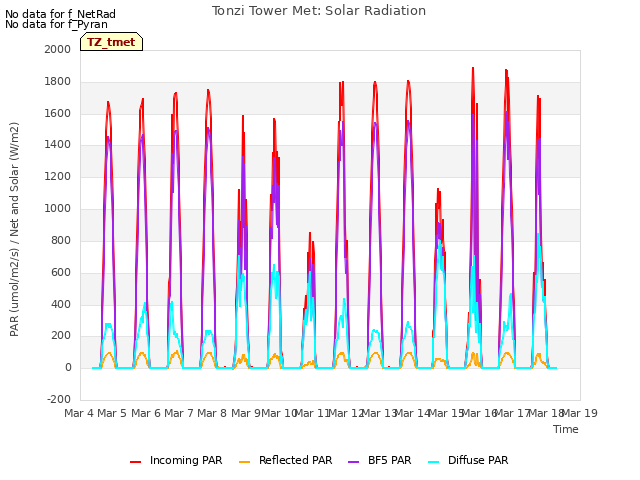
Task: Click the Mar 6 x-axis label
Action: [146, 413]
